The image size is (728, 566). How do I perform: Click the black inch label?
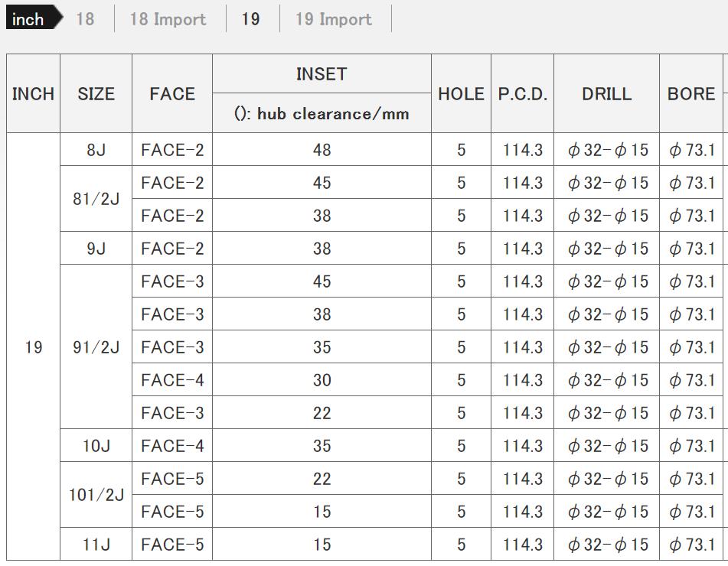pos(29,19)
